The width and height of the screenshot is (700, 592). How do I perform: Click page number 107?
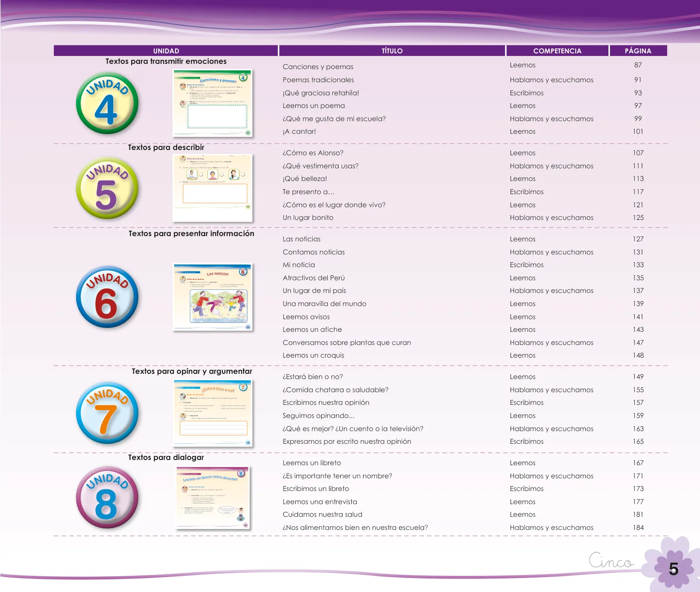point(638,153)
